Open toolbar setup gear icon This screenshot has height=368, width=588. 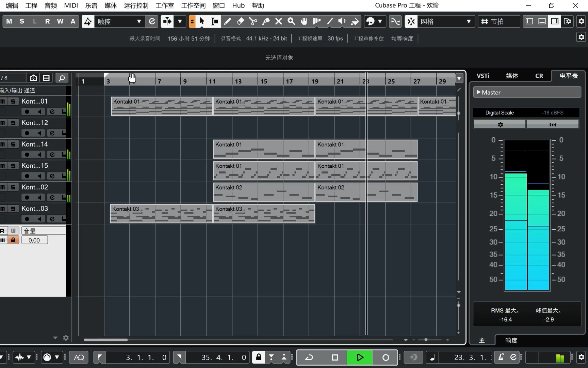[581, 21]
